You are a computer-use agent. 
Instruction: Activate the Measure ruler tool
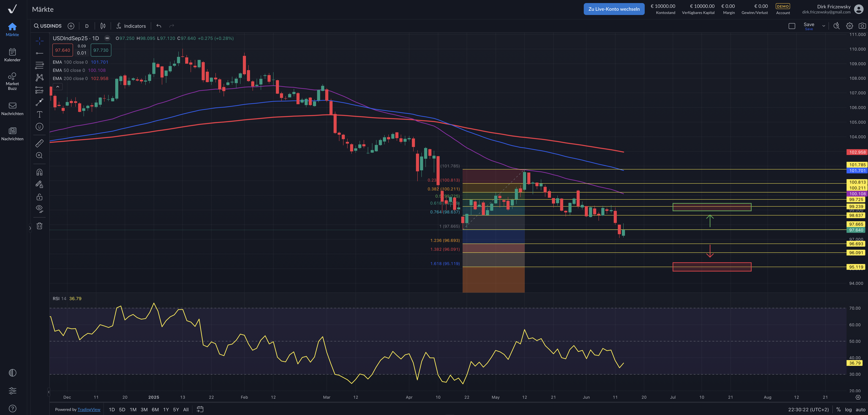pyautogui.click(x=39, y=143)
